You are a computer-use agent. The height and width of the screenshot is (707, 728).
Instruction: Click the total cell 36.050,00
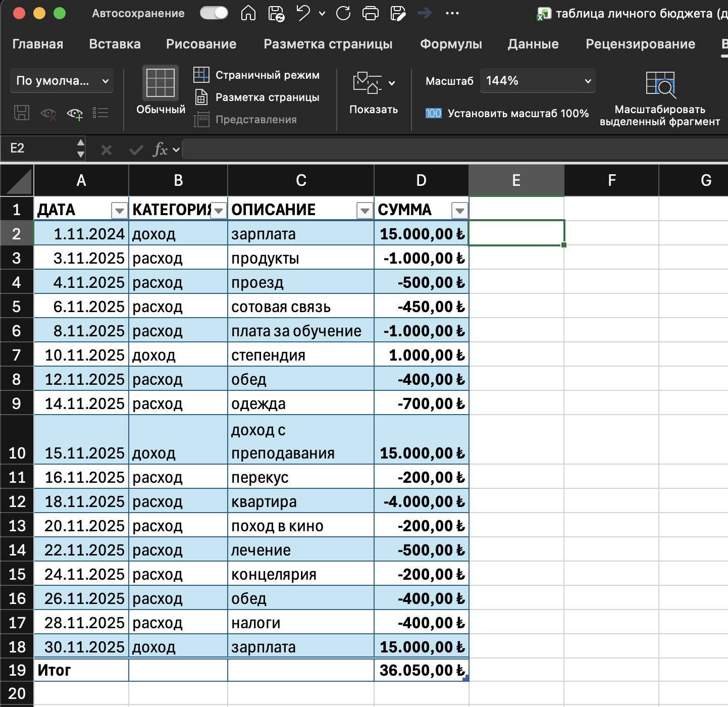click(x=421, y=670)
